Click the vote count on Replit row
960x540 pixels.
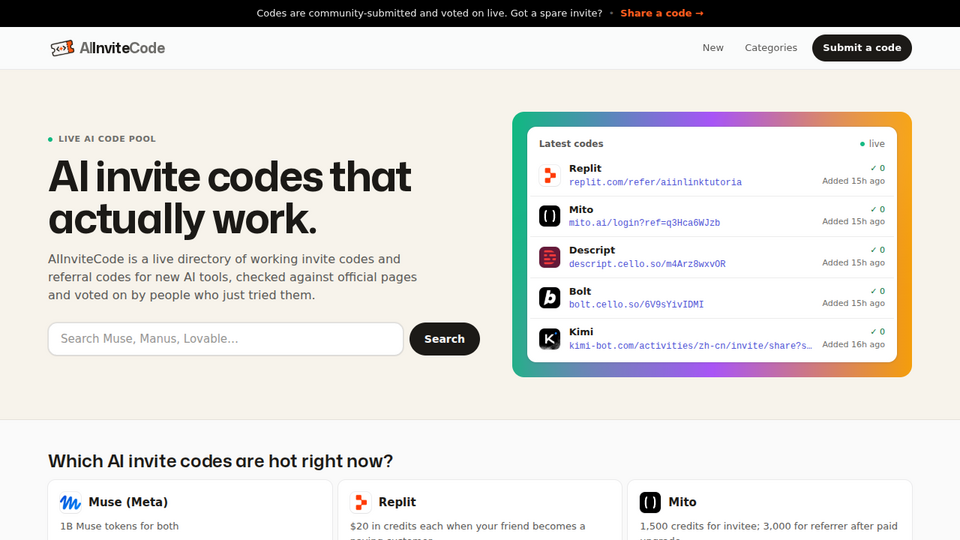877,168
